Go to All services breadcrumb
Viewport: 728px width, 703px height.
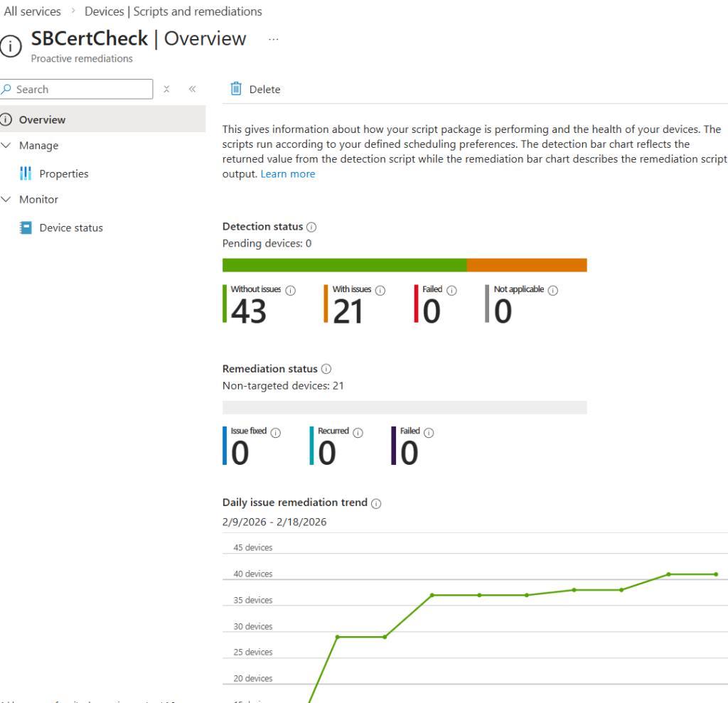[x=33, y=11]
